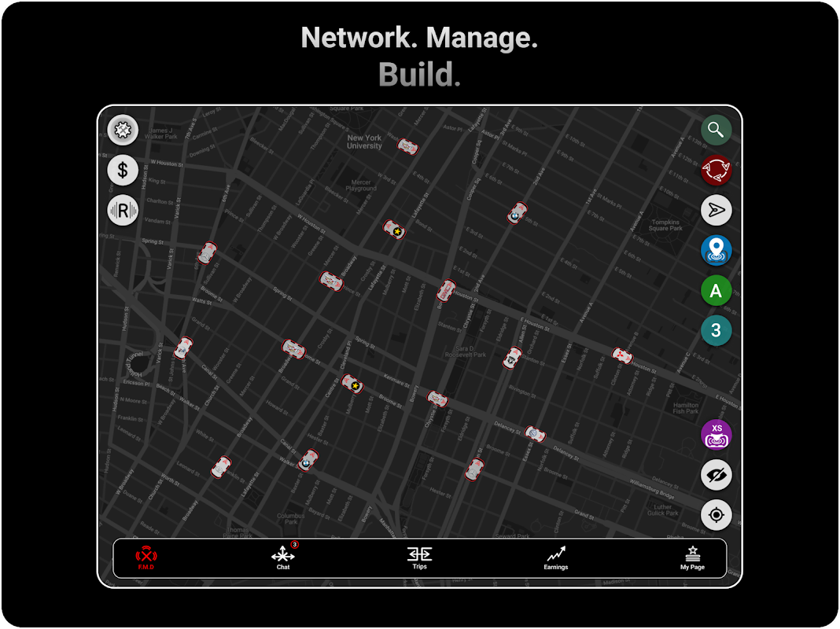
Task: Select the Cadillac car marker near Prince St
Action: (x=332, y=281)
